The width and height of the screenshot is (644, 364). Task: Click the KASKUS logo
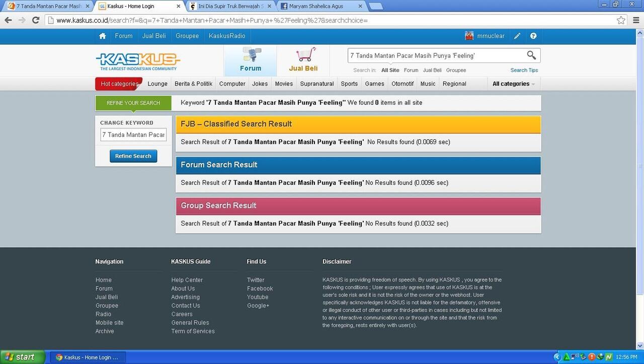coord(138,61)
